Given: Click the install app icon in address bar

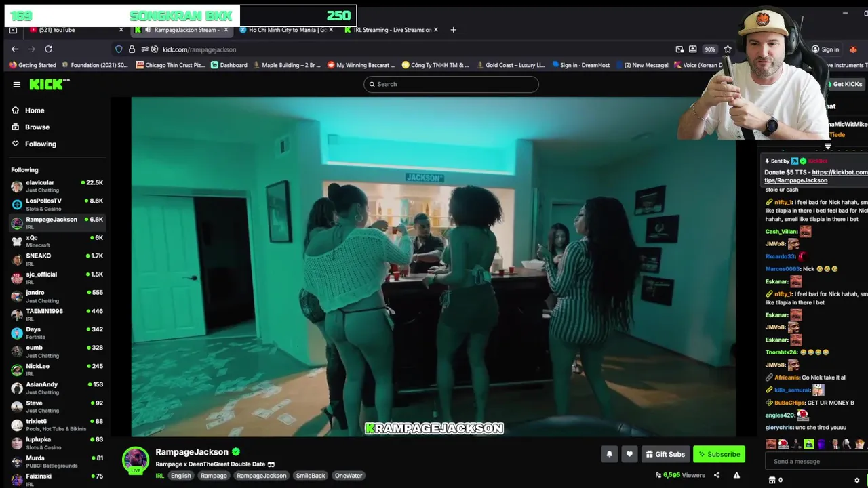Looking at the screenshot, I should (x=692, y=49).
